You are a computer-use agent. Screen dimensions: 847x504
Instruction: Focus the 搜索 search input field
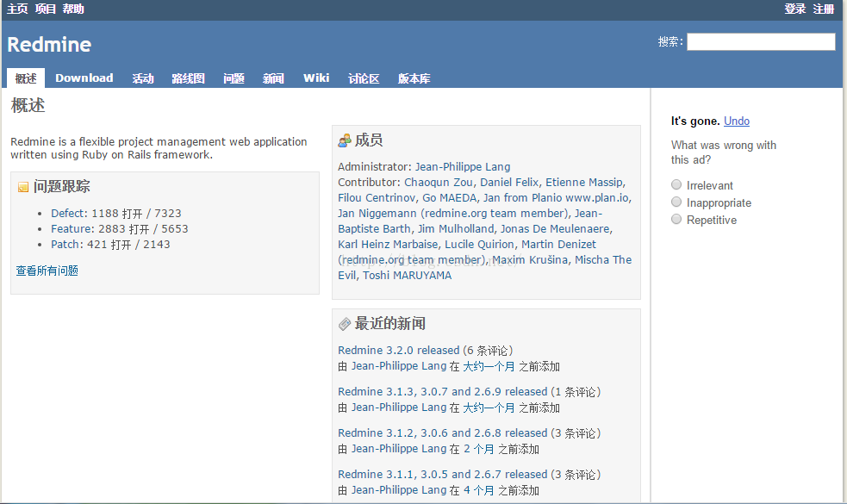761,41
